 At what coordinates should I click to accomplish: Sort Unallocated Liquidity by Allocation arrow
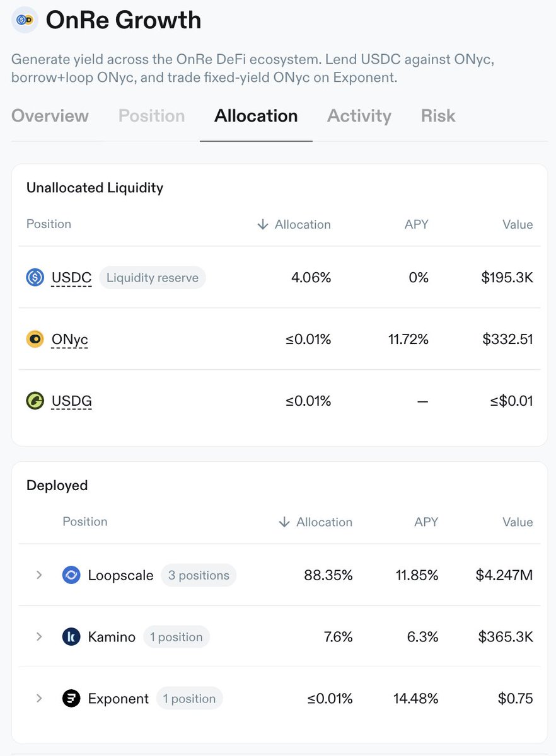click(262, 224)
